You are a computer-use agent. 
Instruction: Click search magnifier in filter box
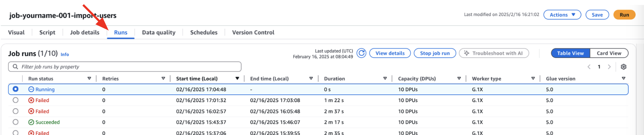15,66
